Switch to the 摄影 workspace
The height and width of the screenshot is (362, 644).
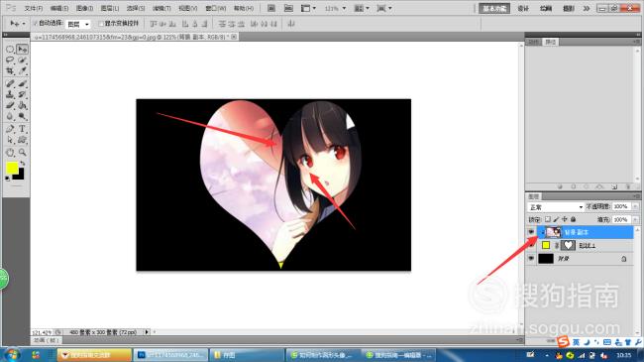point(569,8)
